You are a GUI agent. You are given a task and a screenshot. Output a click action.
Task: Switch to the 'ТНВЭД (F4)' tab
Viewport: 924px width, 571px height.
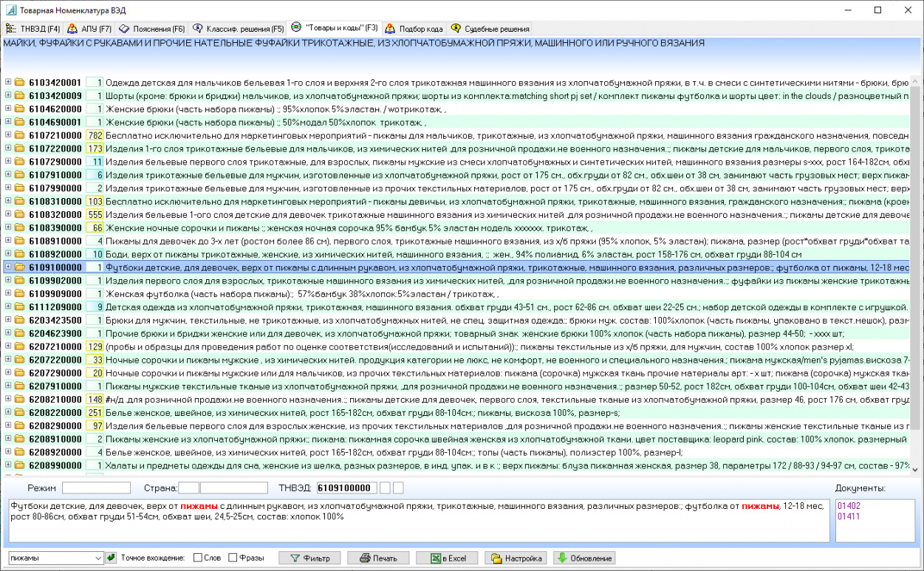point(33,29)
